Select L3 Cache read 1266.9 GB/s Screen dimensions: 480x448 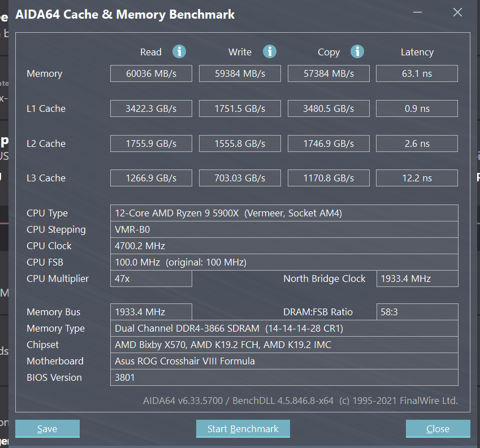coord(151,178)
